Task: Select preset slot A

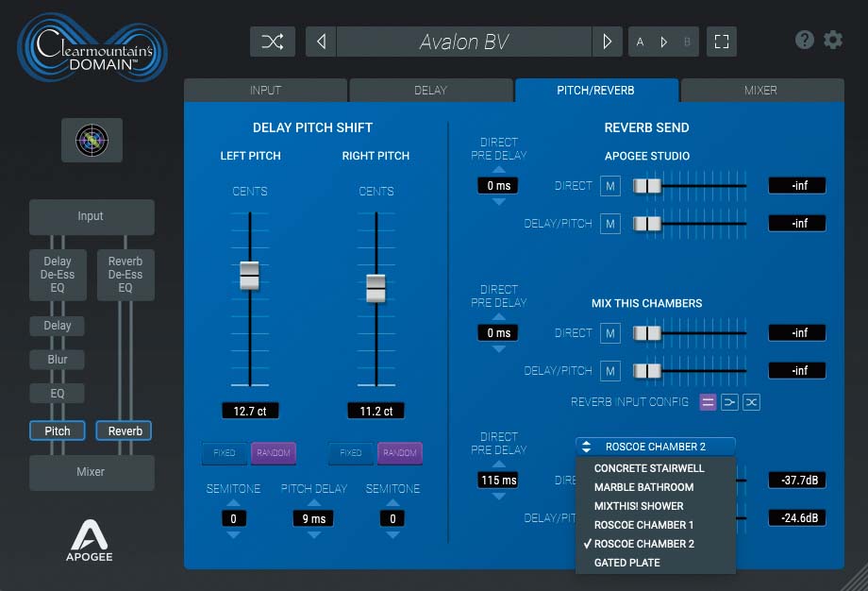Action: pos(640,42)
